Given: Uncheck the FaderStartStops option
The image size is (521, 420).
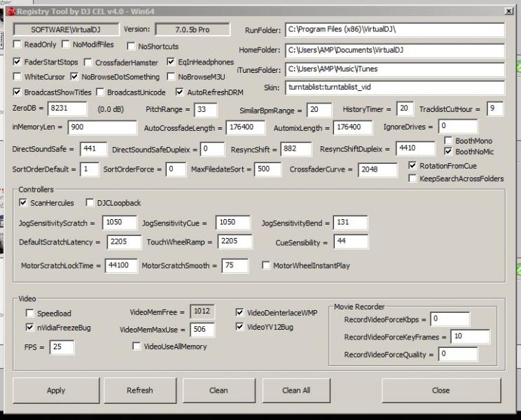Looking at the screenshot, I should (x=18, y=62).
